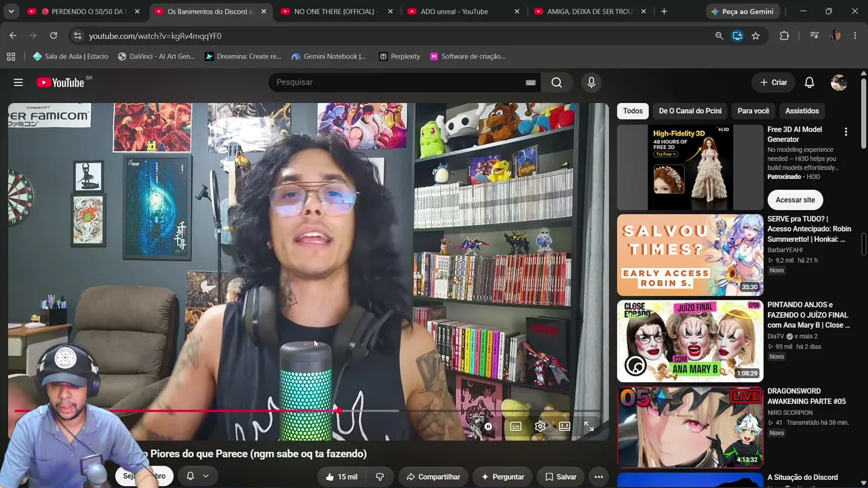Open a new browser tab with plus
868x488 pixels.
(x=664, y=11)
